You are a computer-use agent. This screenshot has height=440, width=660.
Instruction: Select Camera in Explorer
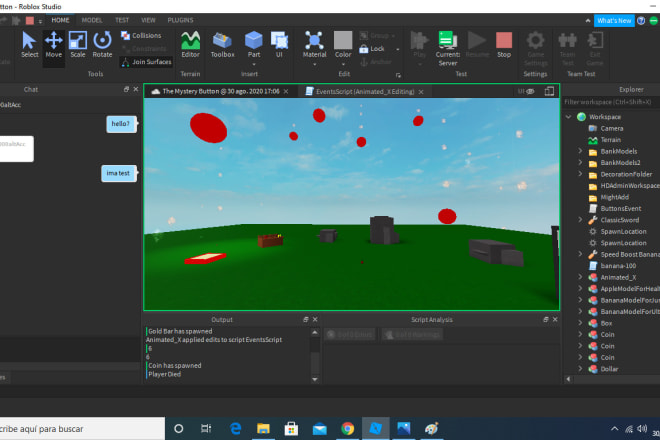(612, 128)
